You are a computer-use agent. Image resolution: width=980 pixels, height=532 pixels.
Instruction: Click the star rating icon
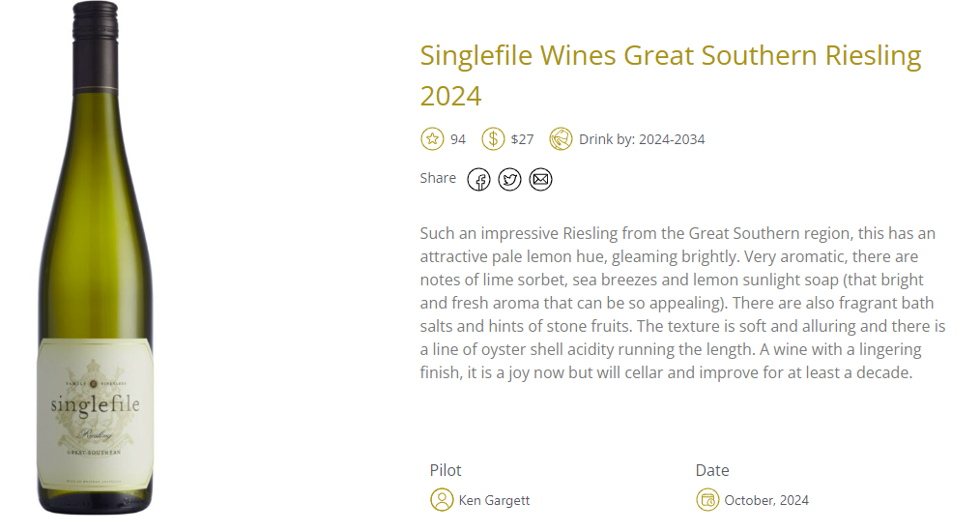click(432, 139)
